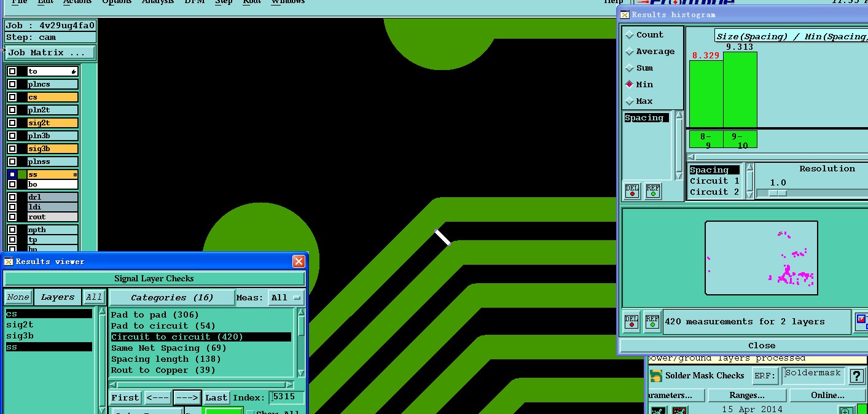The image size is (868, 414).
Task: Click the Last result button
Action: pyautogui.click(x=216, y=398)
